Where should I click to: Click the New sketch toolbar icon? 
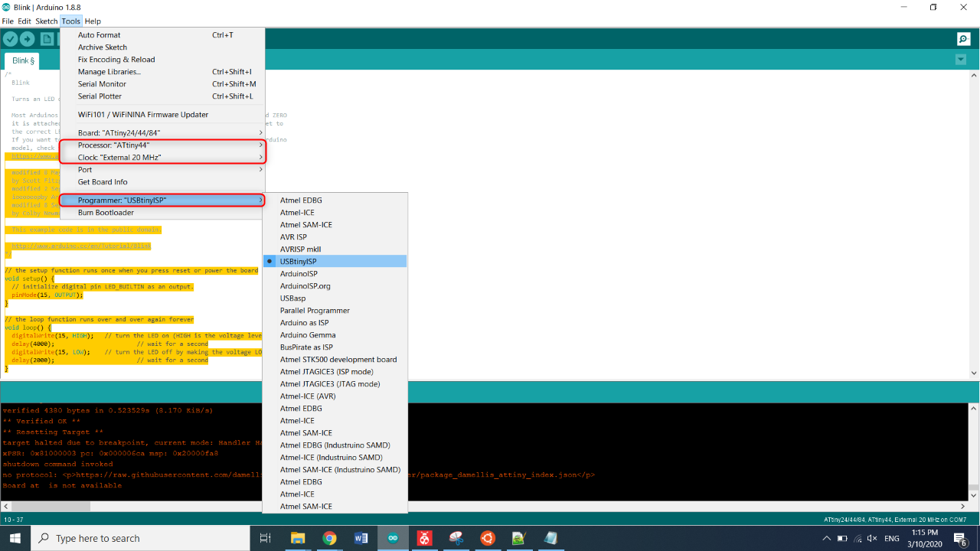(x=47, y=39)
